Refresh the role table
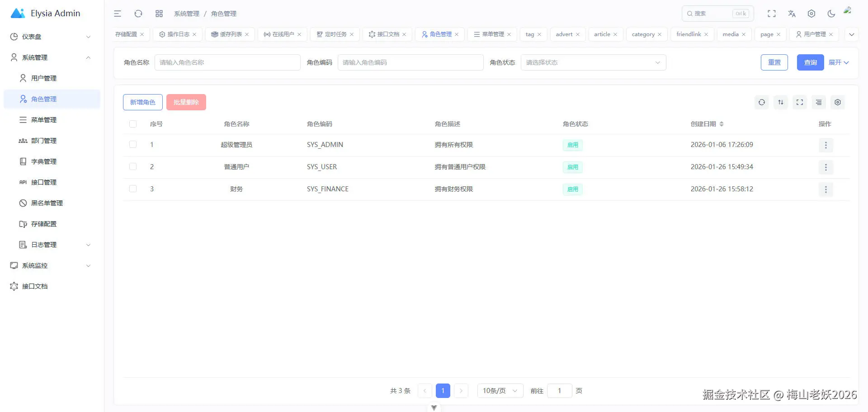The height and width of the screenshot is (412, 868). click(762, 102)
